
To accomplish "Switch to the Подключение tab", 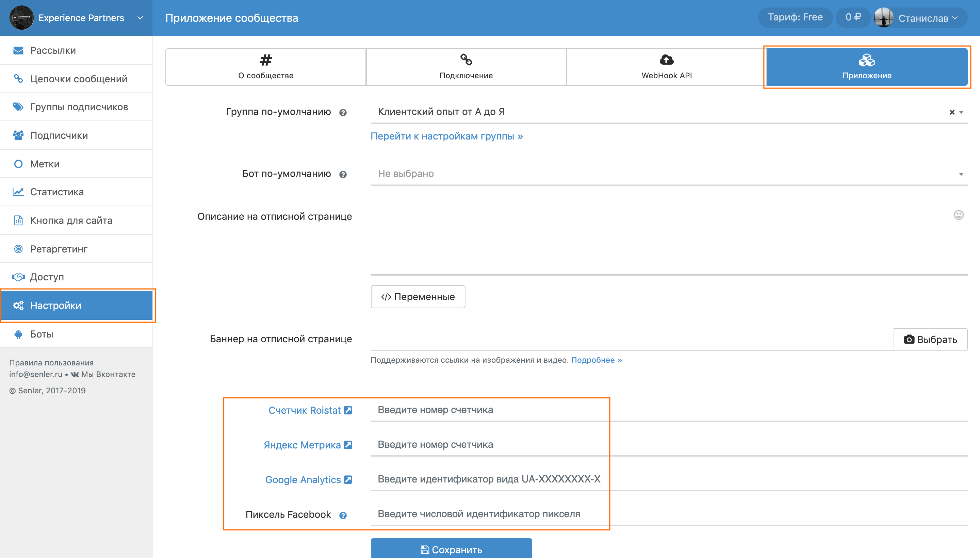I will tap(465, 67).
